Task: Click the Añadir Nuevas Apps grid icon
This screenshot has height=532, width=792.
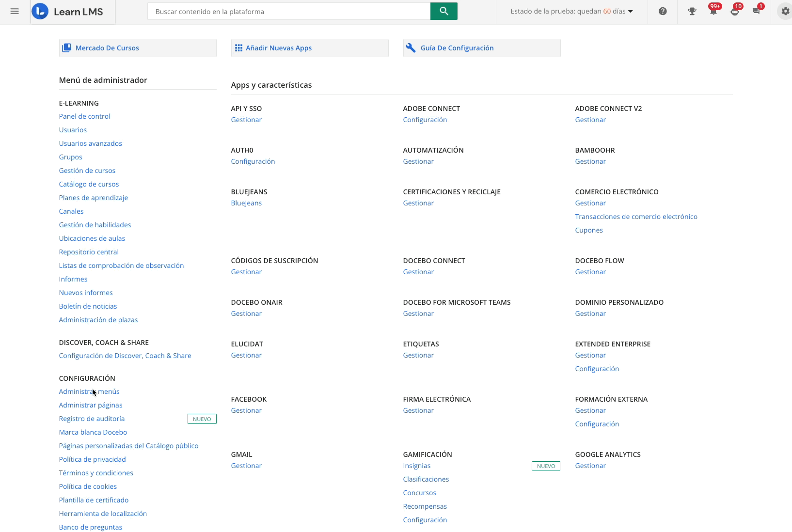Action: [238, 48]
